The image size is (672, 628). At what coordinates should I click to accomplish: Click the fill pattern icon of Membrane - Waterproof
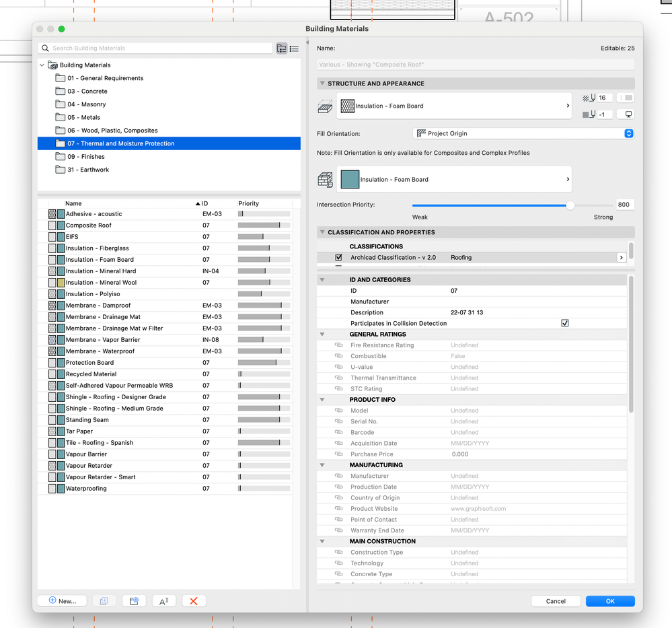pos(52,351)
